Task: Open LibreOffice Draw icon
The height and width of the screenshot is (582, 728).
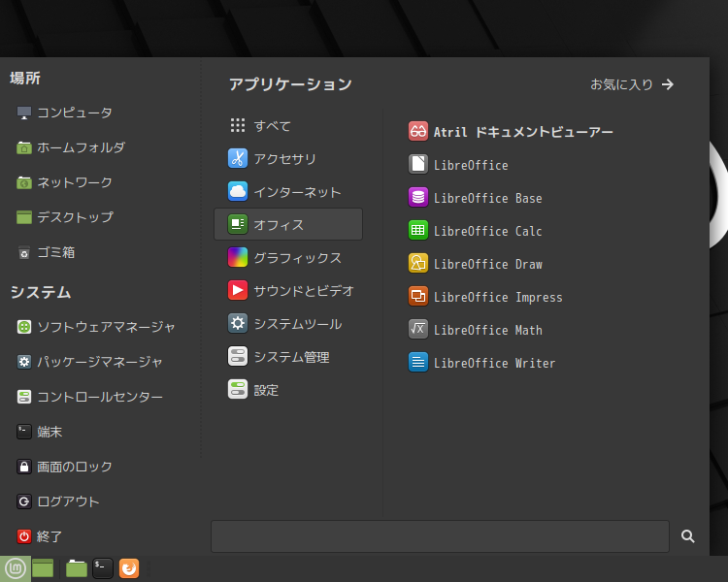Action: (x=417, y=263)
